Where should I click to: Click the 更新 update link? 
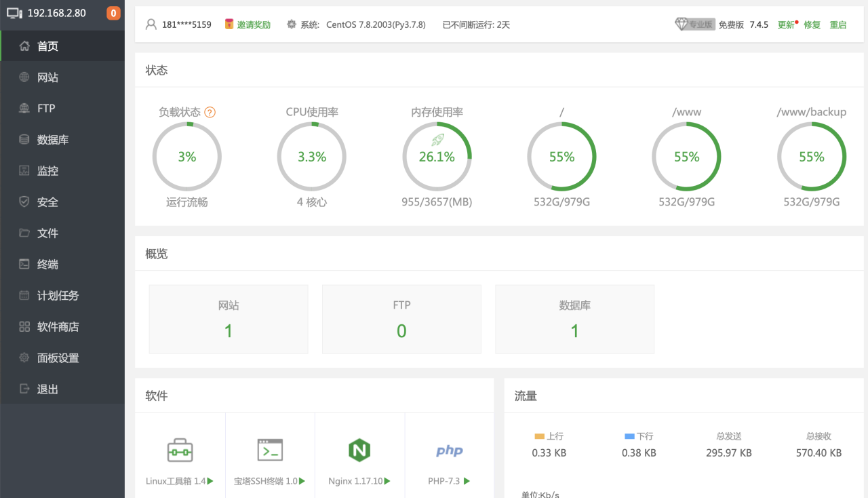785,24
